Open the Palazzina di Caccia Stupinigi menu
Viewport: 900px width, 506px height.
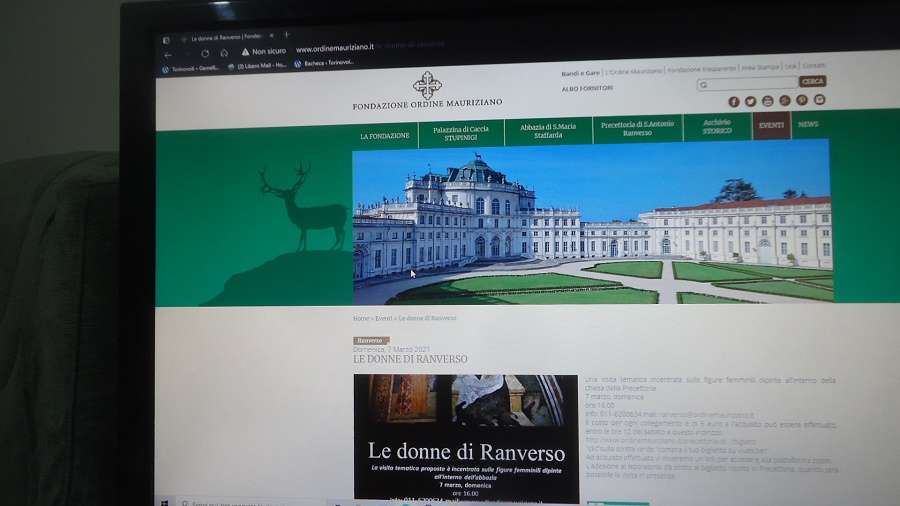(461, 132)
